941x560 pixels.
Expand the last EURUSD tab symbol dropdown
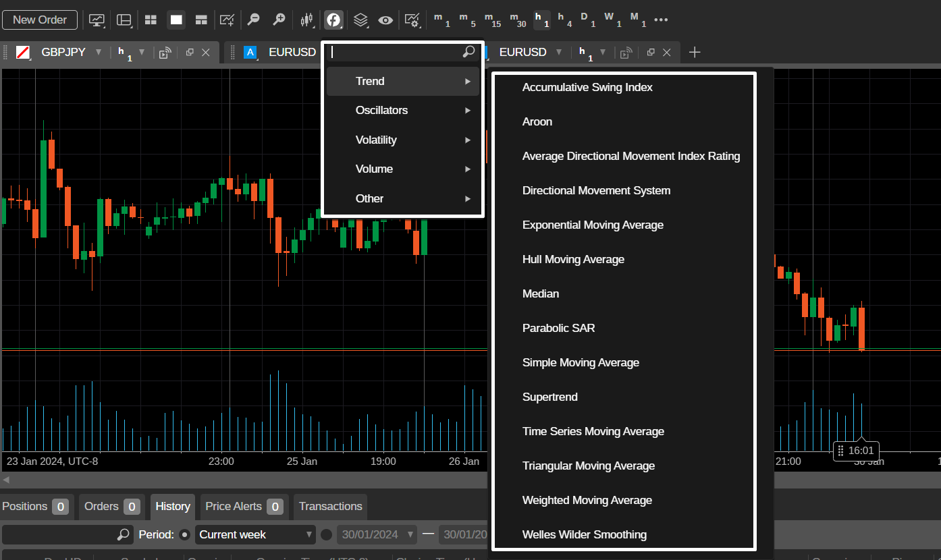point(560,52)
